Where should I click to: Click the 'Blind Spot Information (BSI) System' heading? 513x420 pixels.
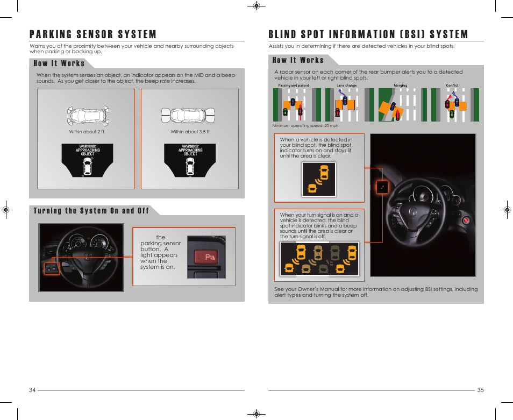368,34
